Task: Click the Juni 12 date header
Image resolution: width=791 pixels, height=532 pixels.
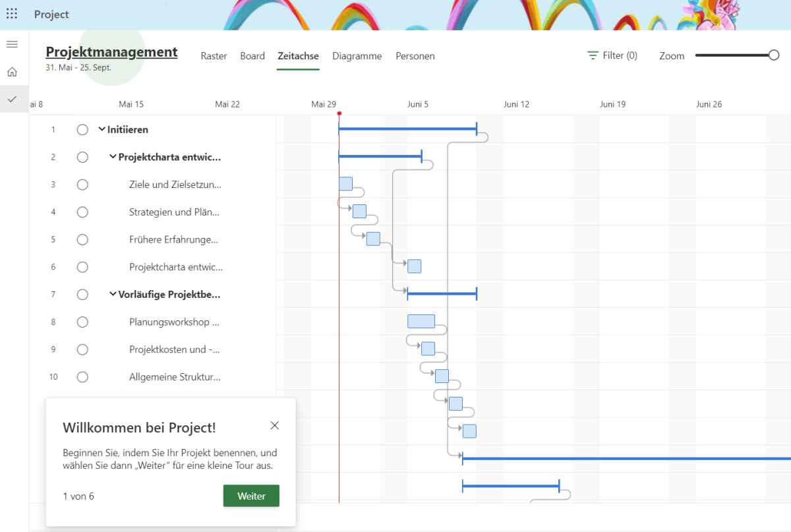Action: pyautogui.click(x=516, y=104)
